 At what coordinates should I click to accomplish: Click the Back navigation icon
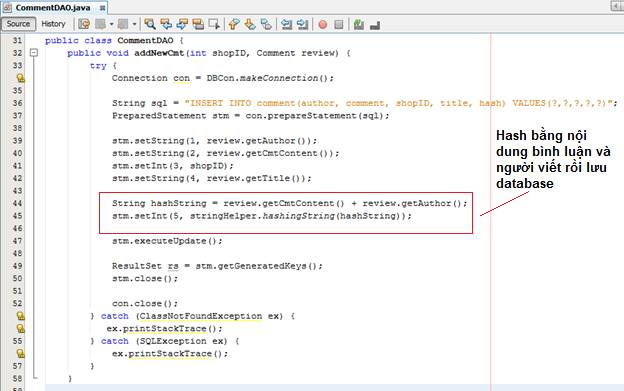pyautogui.click(x=101, y=24)
